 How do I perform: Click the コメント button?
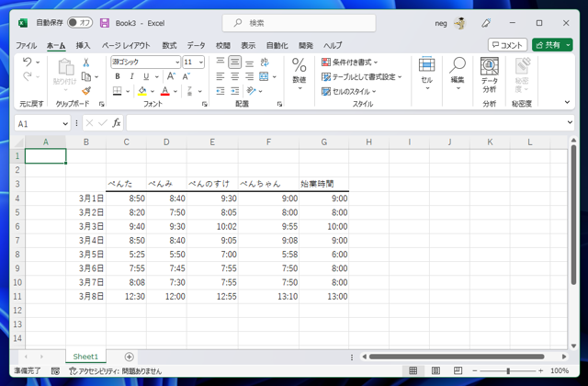click(x=507, y=45)
